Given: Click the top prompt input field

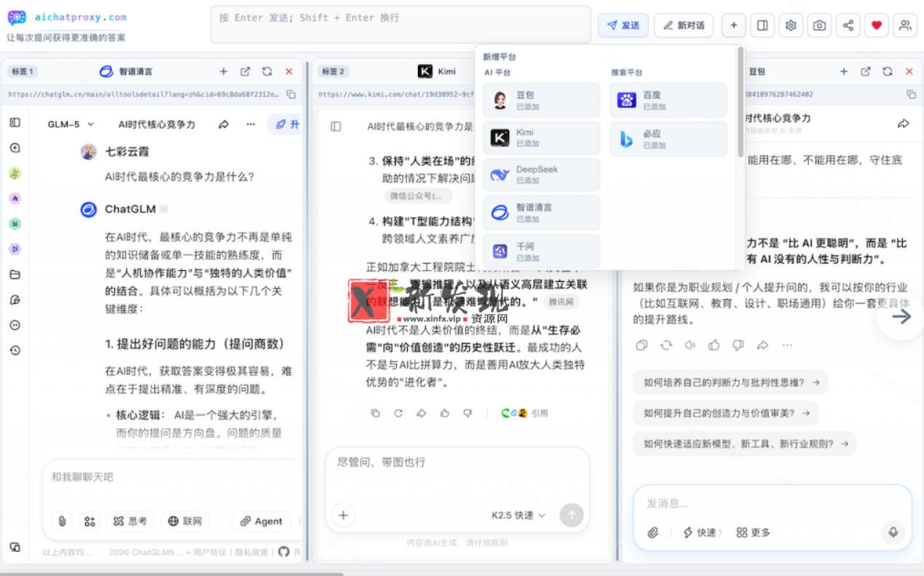Looking at the screenshot, I should point(400,25).
